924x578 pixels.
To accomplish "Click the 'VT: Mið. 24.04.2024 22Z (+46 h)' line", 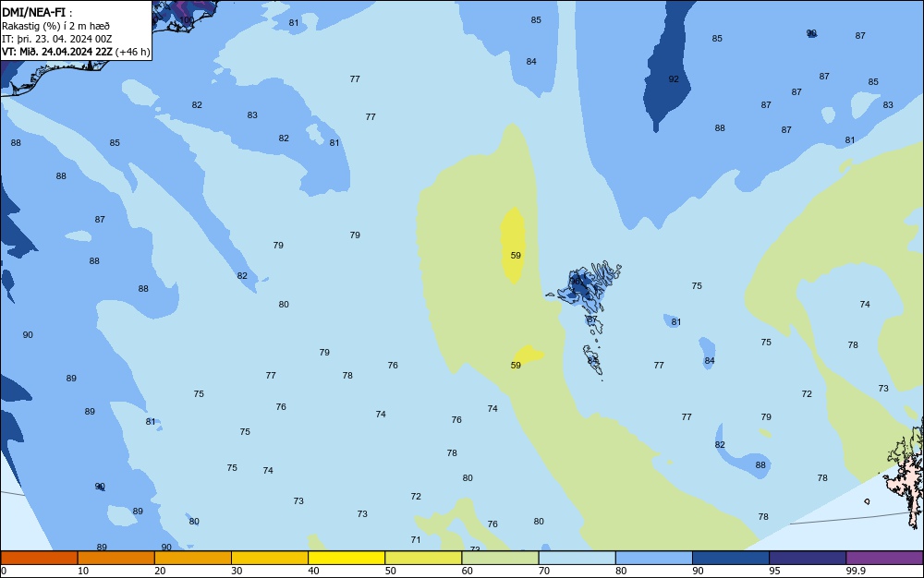I will pos(76,52).
